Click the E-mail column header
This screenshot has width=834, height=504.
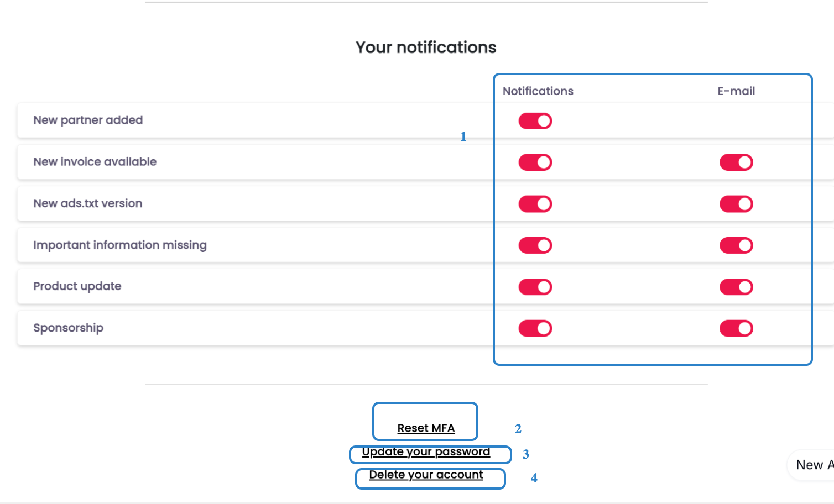click(736, 91)
